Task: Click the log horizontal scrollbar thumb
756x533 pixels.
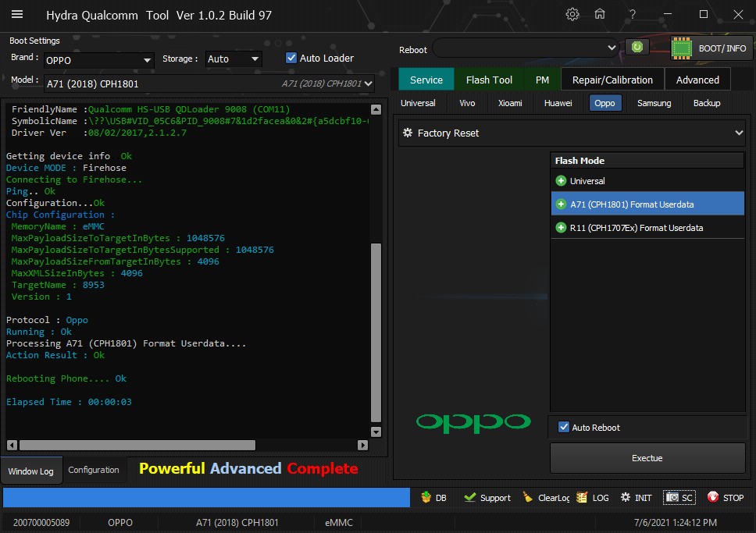Action: click(x=137, y=445)
